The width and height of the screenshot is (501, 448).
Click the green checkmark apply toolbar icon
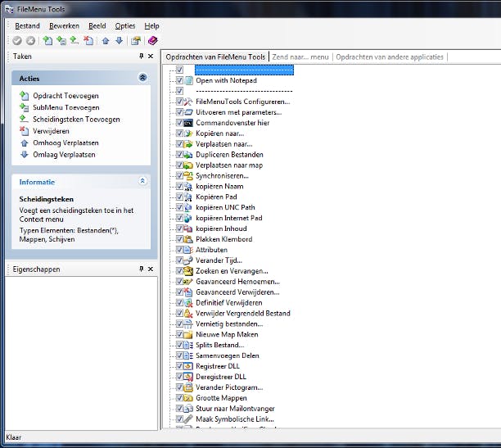[17, 41]
